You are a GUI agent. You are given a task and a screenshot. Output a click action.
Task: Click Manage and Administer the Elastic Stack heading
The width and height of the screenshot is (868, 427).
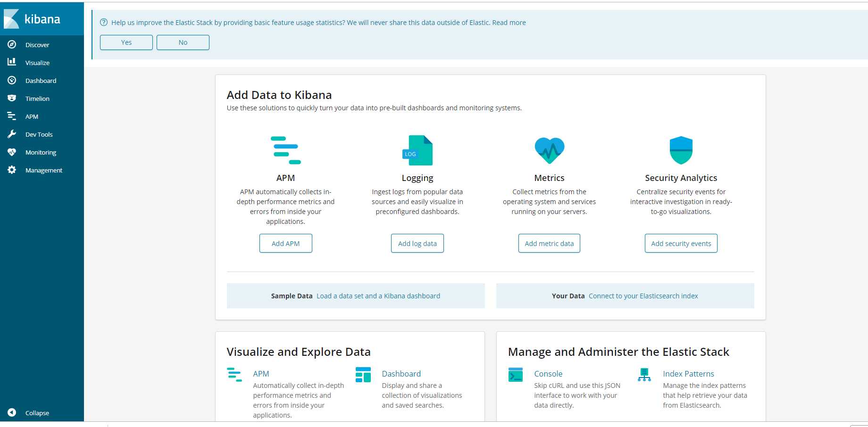click(x=618, y=352)
